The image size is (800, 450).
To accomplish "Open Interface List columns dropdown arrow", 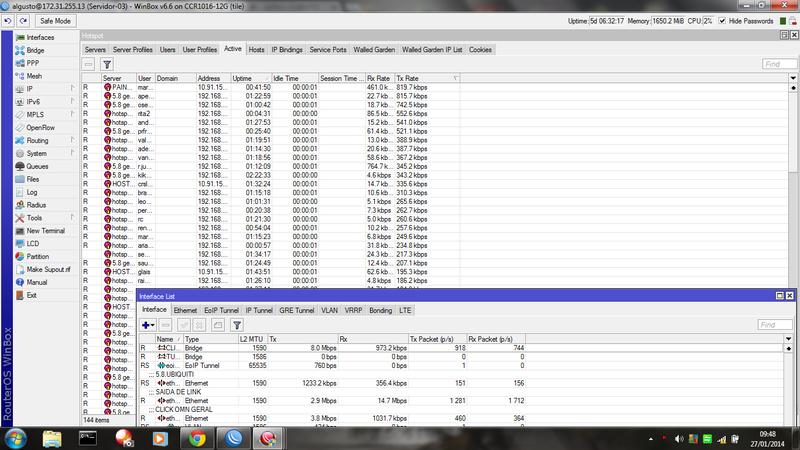I will point(788,339).
